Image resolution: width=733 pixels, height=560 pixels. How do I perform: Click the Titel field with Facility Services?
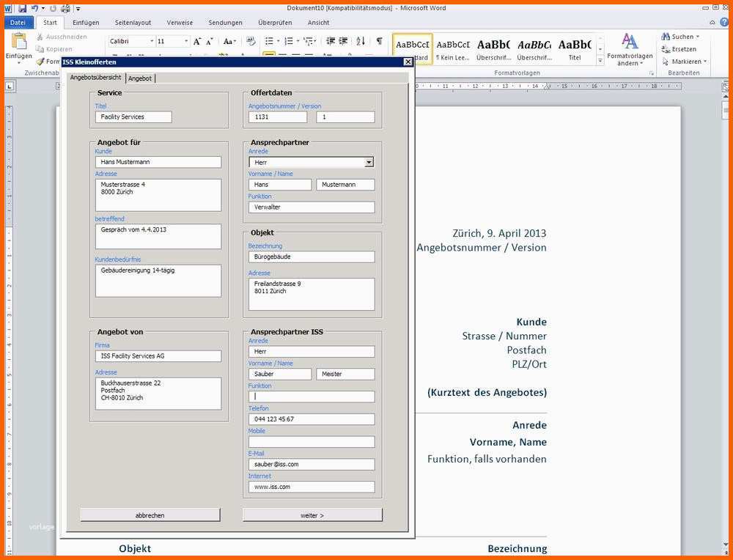(x=133, y=117)
